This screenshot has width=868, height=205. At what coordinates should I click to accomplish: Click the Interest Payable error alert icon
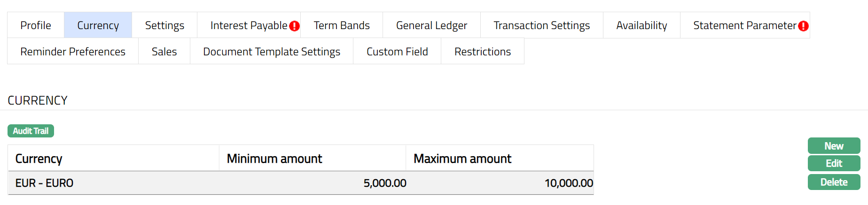coord(295,26)
